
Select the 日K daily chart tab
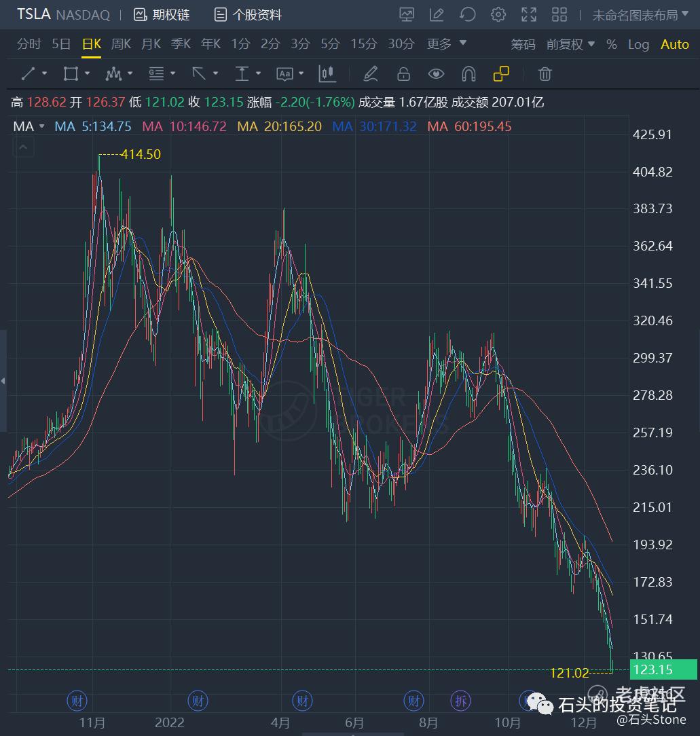point(92,44)
